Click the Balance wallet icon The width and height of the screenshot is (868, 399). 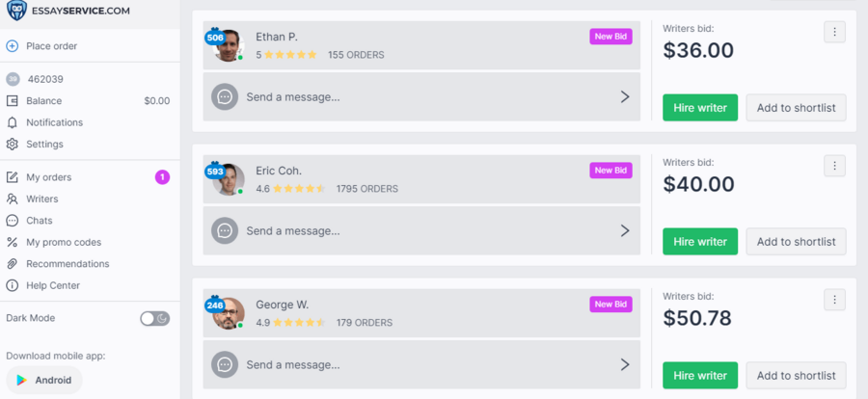coord(13,101)
